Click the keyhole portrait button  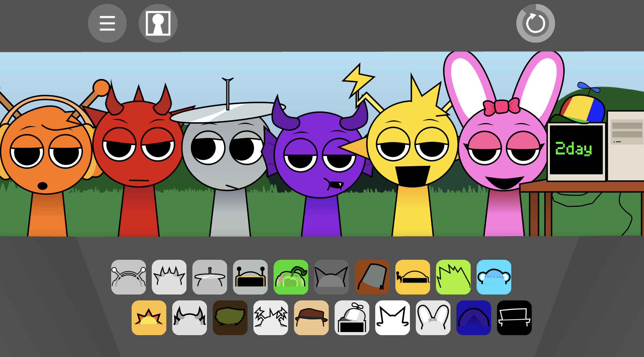[158, 23]
